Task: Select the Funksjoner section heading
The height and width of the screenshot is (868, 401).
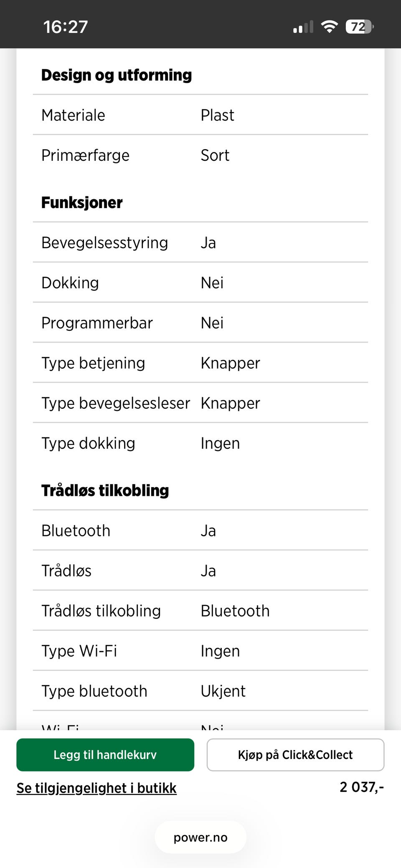Action: (82, 203)
